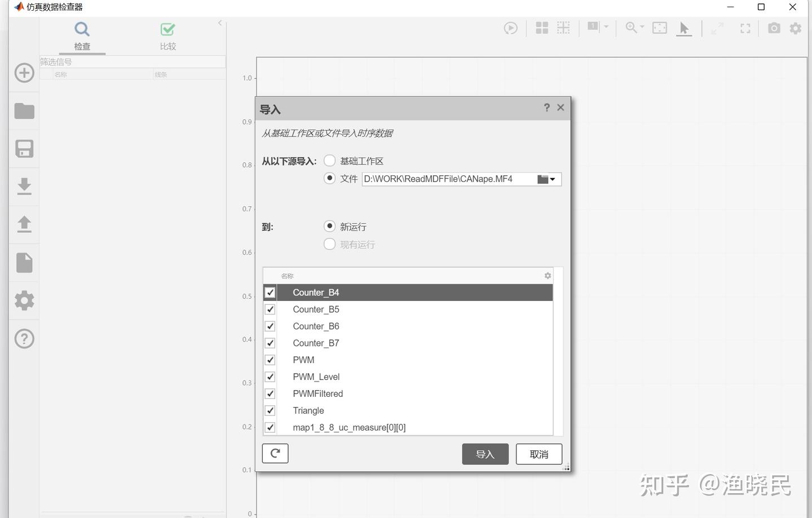Take a snapshot with the camera icon
This screenshot has width=812, height=518.
point(774,28)
